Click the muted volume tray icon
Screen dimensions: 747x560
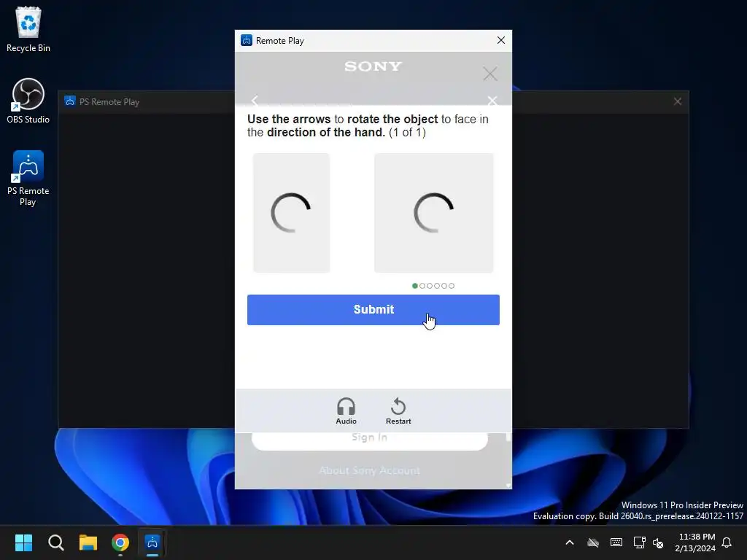tap(659, 542)
